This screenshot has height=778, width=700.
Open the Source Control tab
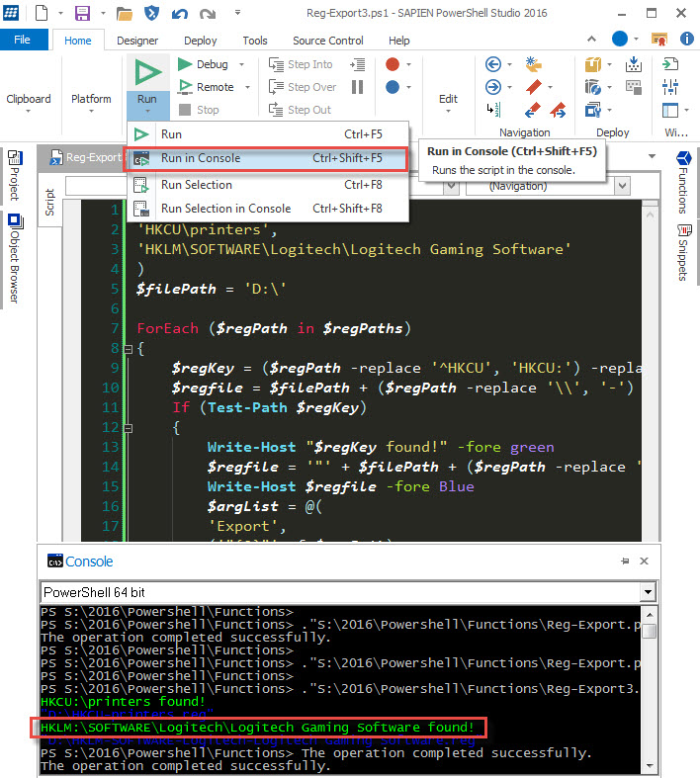coord(328,41)
